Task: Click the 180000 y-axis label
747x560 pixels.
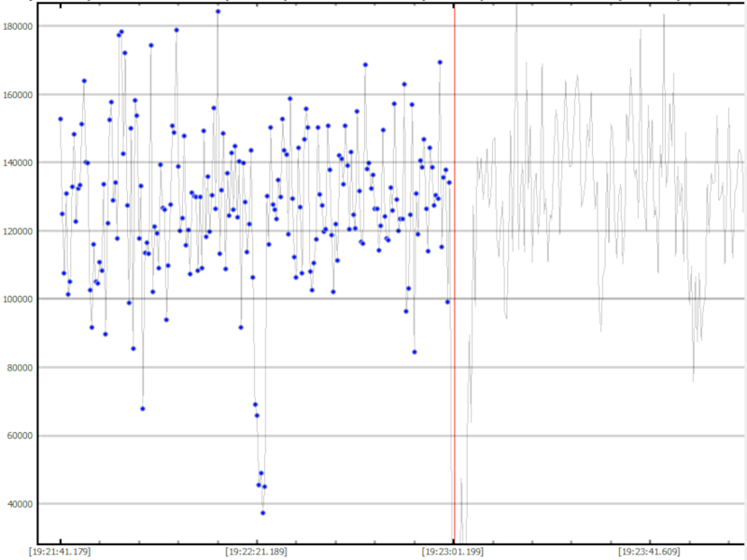Action: 18,26
